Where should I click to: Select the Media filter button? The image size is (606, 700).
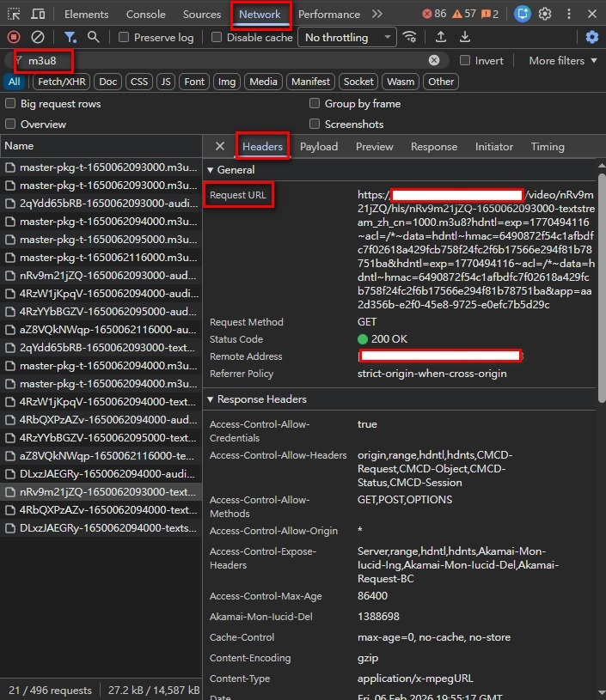(263, 82)
